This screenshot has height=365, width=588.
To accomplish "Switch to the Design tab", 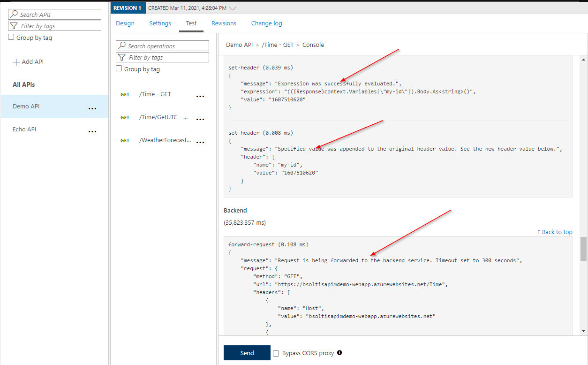I will (125, 23).
